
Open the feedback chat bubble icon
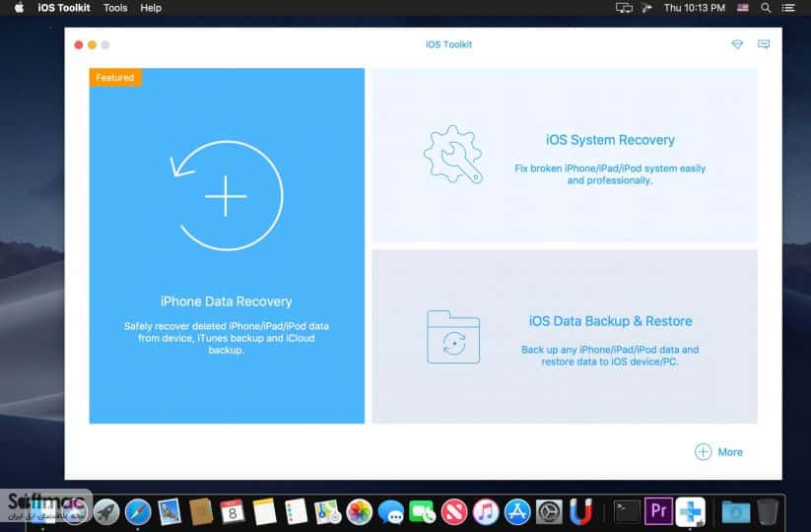click(x=764, y=44)
